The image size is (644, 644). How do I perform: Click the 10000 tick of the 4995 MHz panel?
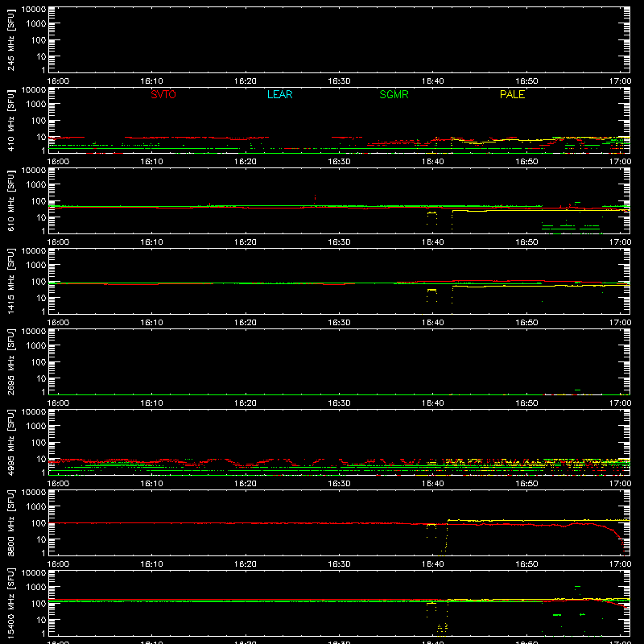pyautogui.click(x=34, y=411)
